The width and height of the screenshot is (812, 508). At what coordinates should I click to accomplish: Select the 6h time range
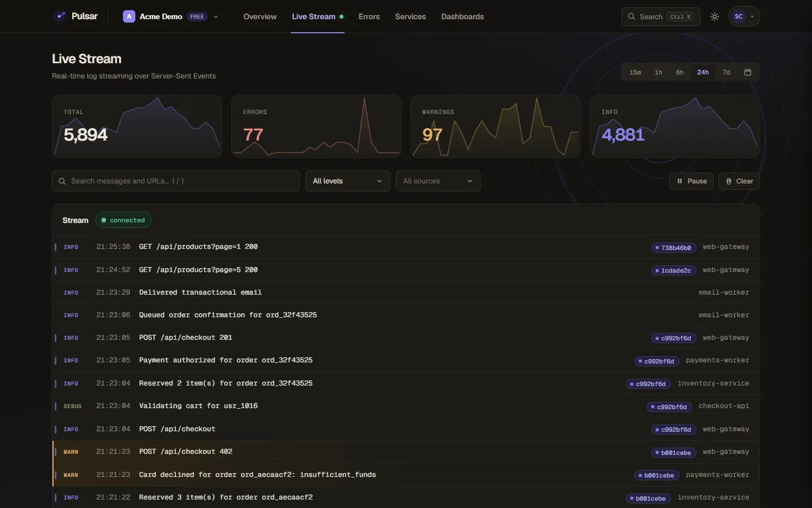point(679,72)
